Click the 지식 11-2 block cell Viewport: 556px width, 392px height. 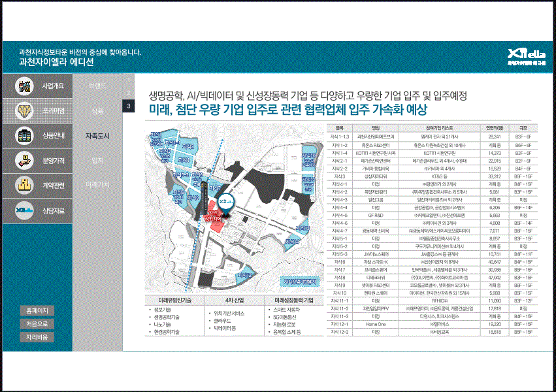[339, 309]
